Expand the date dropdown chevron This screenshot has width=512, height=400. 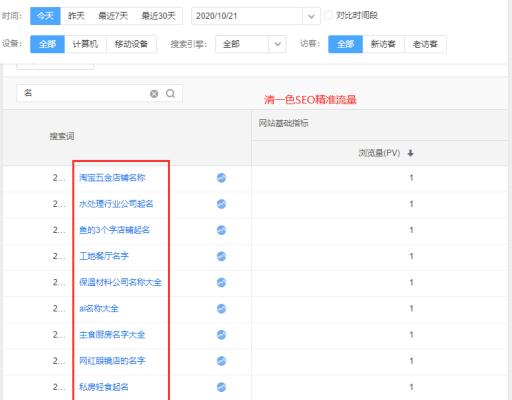coord(311,16)
